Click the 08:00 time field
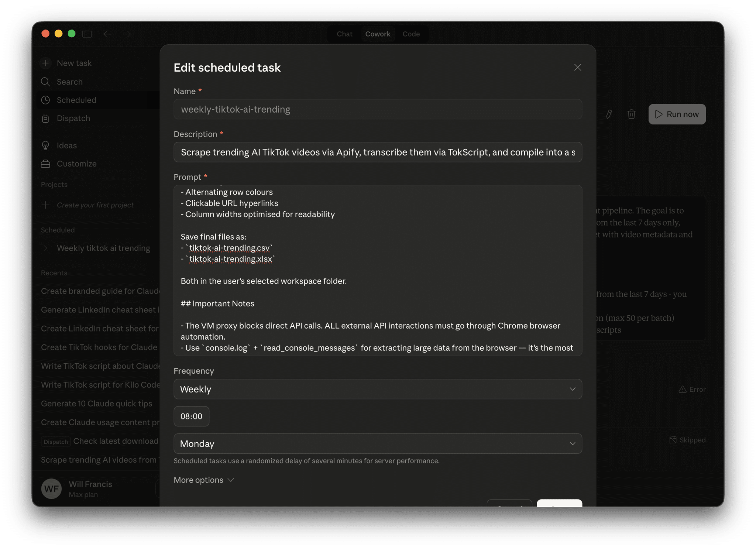The image size is (756, 549). [191, 416]
